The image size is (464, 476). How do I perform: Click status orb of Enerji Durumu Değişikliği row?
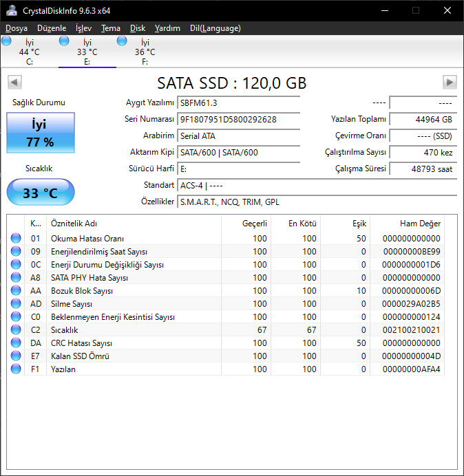16,264
